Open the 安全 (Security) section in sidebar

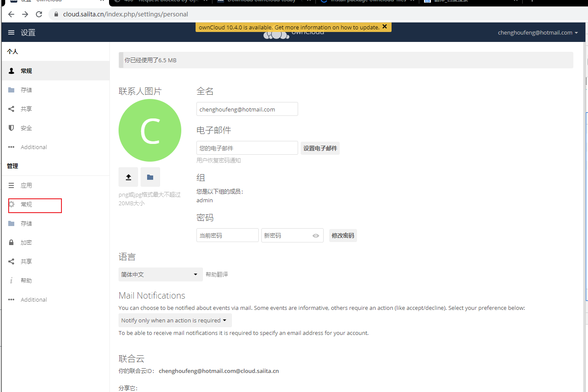point(26,127)
